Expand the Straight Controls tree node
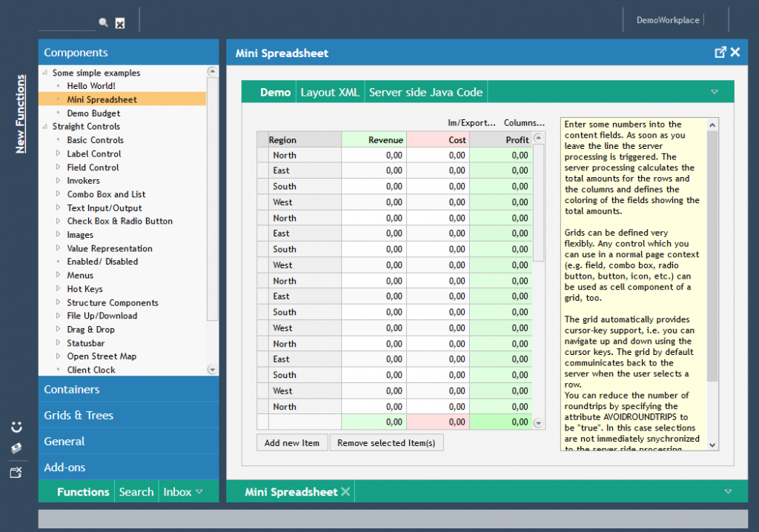 pyautogui.click(x=44, y=126)
